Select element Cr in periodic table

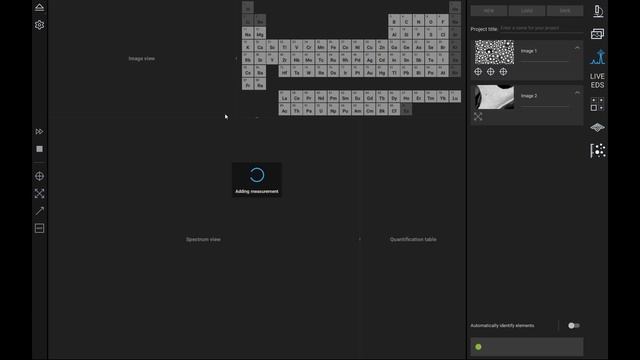[309, 46]
